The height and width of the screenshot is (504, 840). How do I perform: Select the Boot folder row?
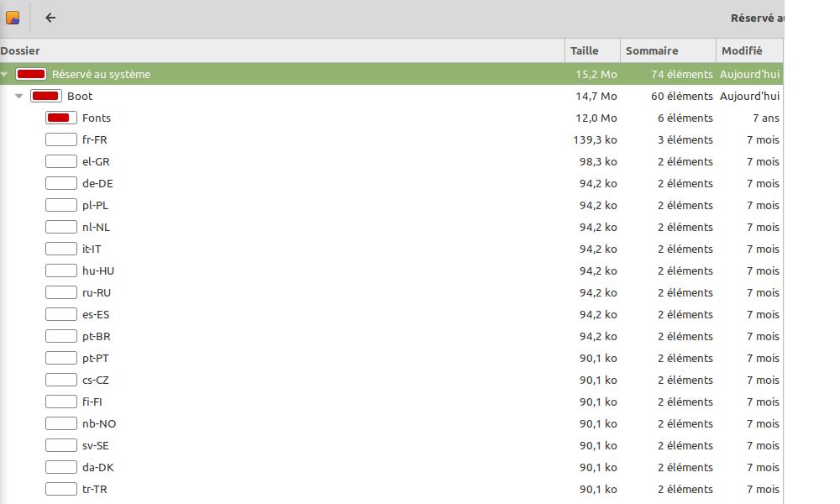[x=391, y=97]
